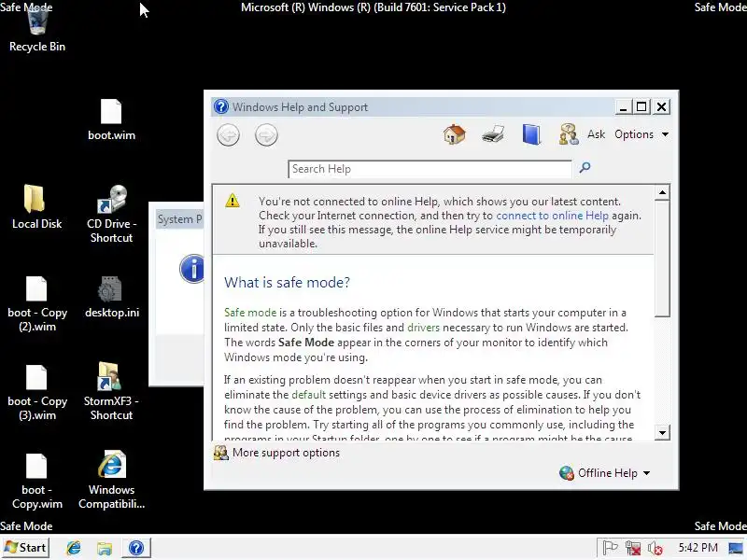Select the boot - Copy (3).wim file
The image size is (747, 560).
[x=37, y=392]
